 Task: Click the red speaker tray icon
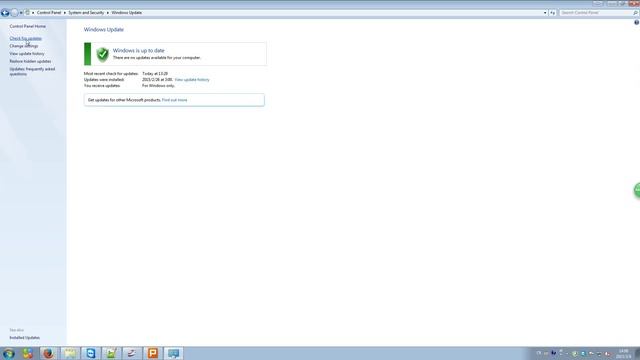(607, 354)
